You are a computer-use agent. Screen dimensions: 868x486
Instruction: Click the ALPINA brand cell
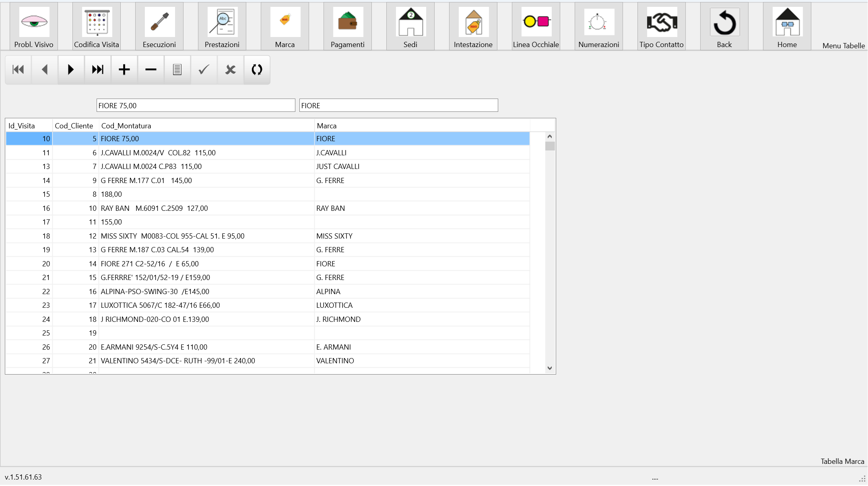pos(422,292)
